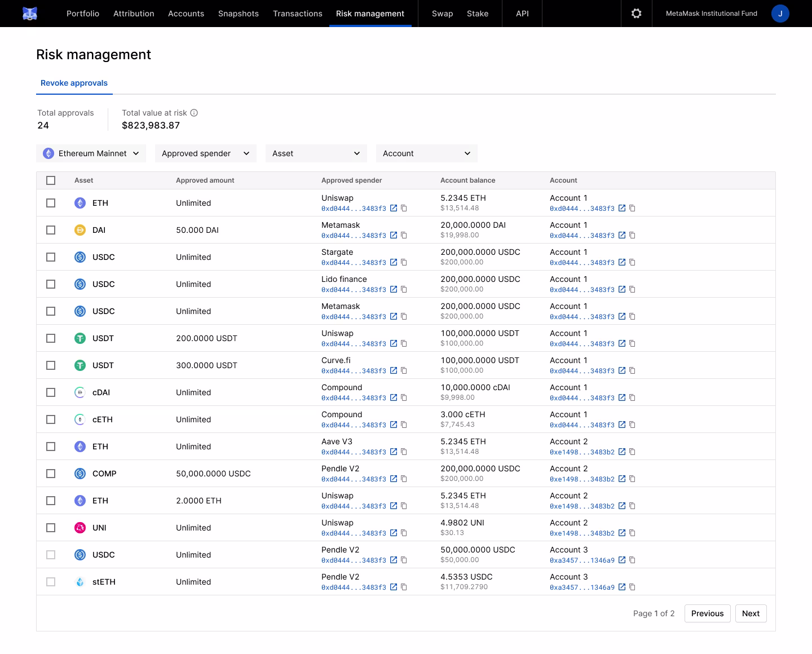
Task: Tick the COMP row checkbox
Action: [51, 474]
